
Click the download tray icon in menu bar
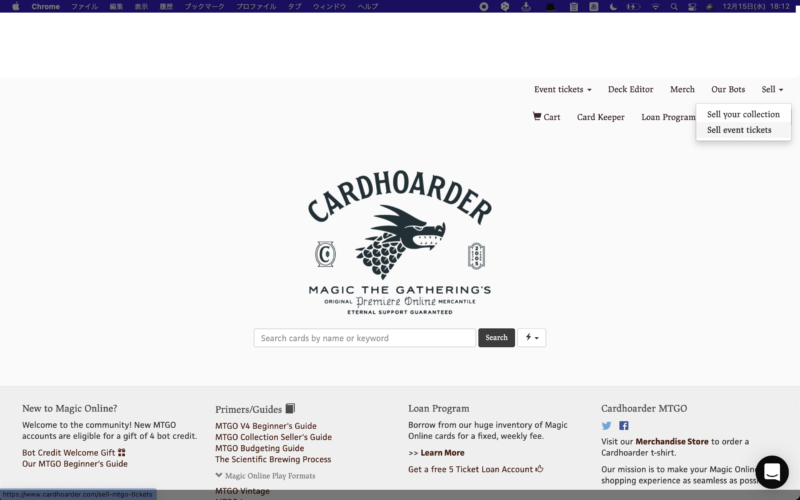click(x=526, y=7)
